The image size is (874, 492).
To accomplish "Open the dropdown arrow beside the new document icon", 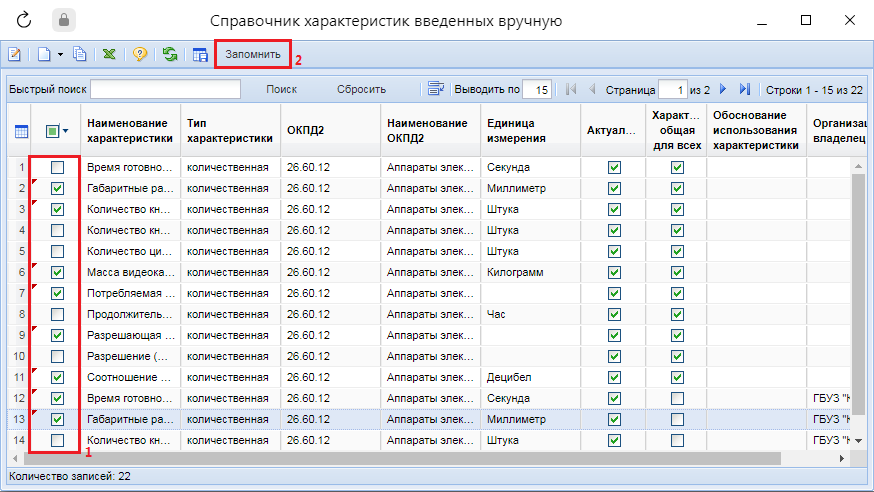I will pyautogui.click(x=60, y=55).
